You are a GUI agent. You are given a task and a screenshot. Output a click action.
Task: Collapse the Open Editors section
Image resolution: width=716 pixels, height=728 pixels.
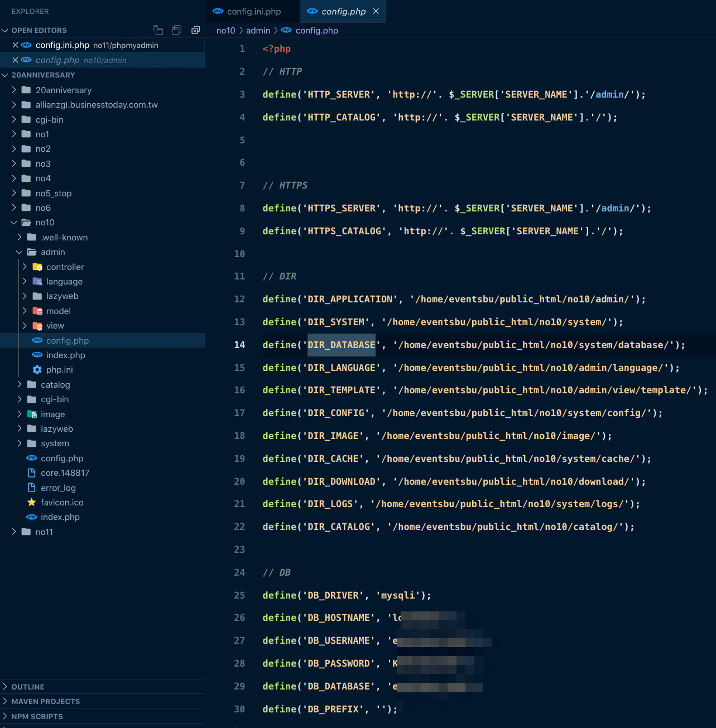coord(5,30)
